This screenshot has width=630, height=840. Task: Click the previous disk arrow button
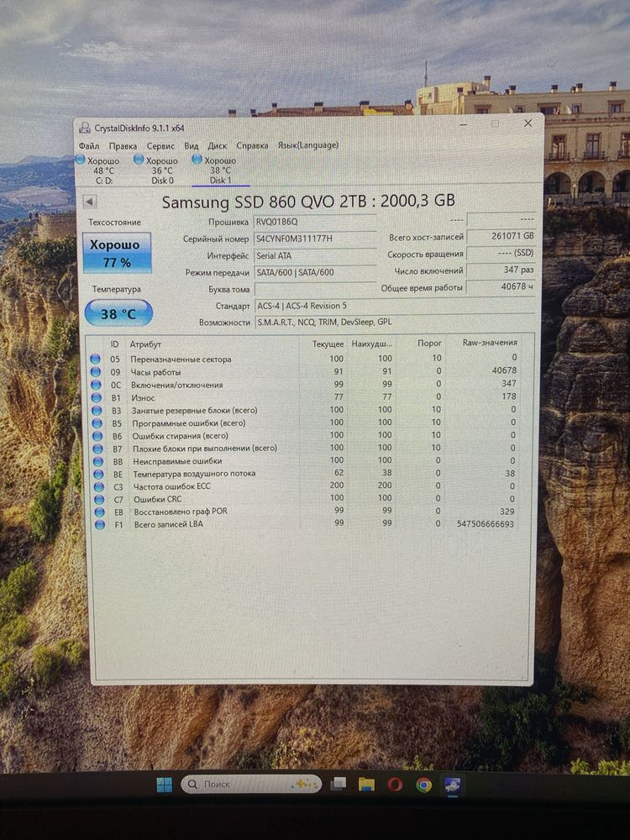pyautogui.click(x=90, y=202)
